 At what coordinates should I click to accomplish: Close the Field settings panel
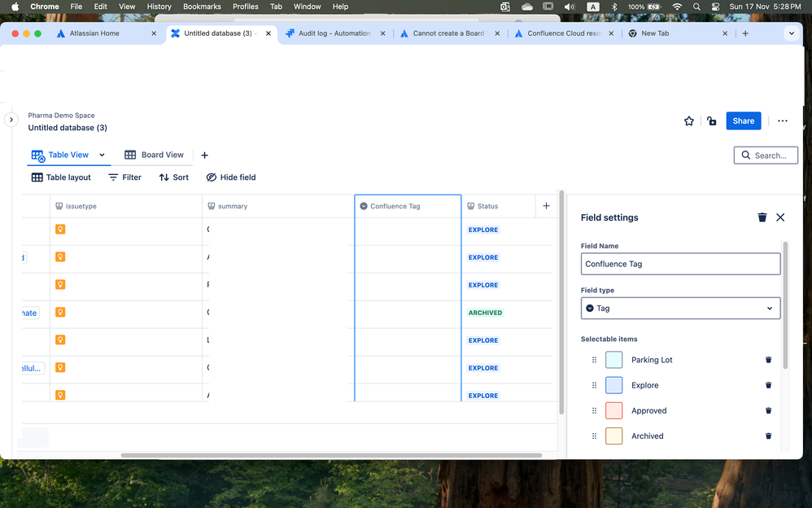(780, 217)
